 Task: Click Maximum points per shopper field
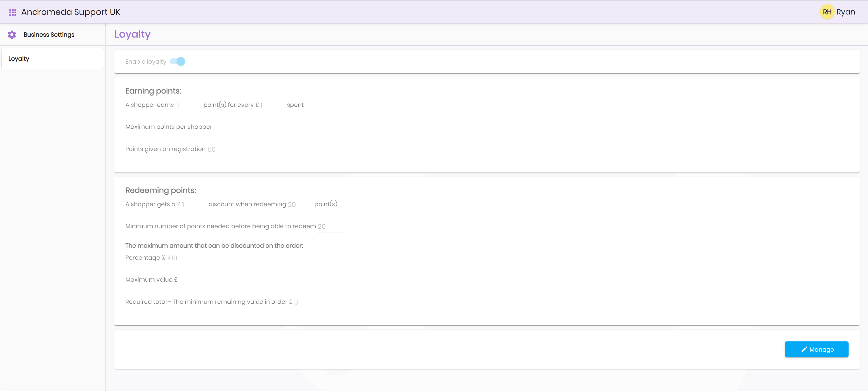pos(226,127)
